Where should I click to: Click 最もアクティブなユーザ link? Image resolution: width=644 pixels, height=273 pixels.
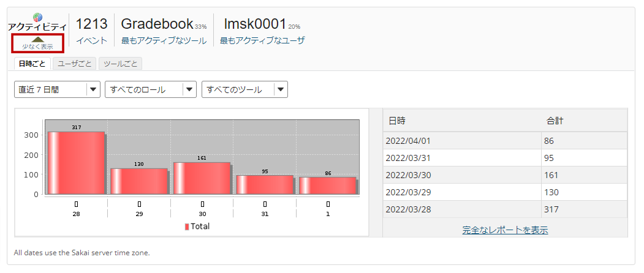(262, 40)
